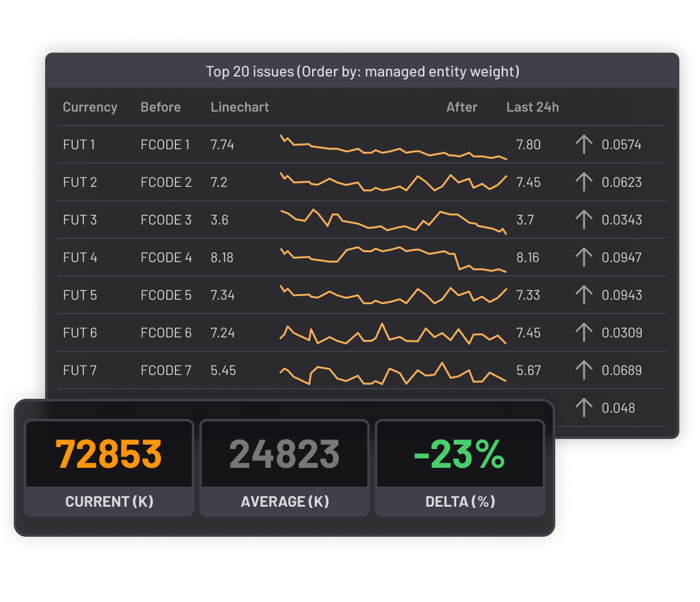Click the FUT 6 currency row label
Image resolution: width=700 pixels, height=602 pixels.
[80, 333]
